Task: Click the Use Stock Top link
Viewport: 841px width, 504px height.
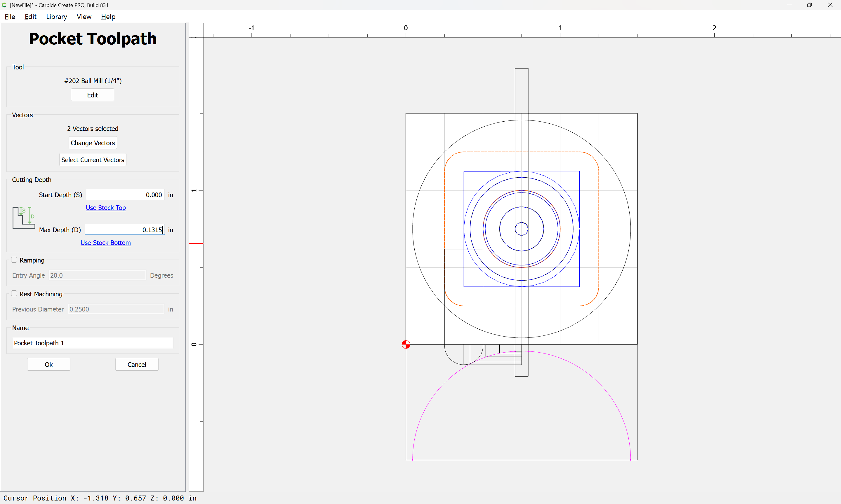Action: tap(105, 207)
